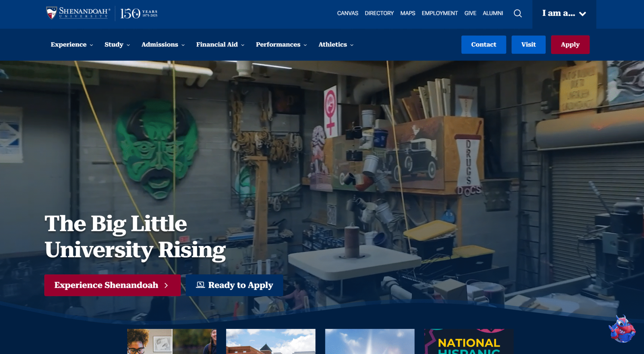Open the student with glasses thumbnail
Screen dimensions: 644x354
click(149, 342)
